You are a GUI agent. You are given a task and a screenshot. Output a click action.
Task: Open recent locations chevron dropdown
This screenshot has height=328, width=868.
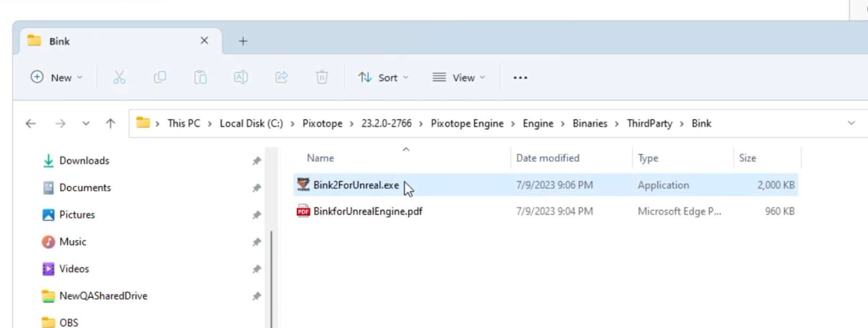click(86, 123)
